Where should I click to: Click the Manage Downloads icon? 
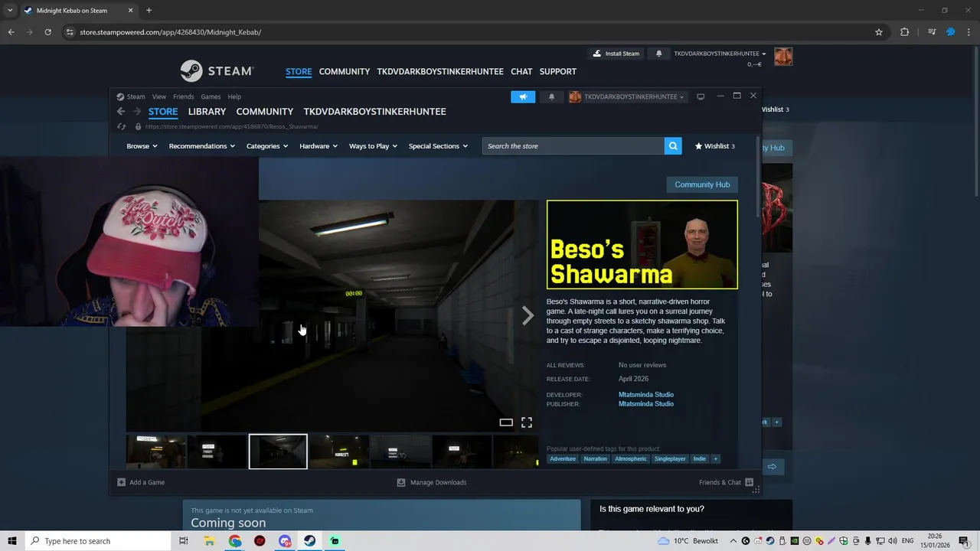coord(401,482)
